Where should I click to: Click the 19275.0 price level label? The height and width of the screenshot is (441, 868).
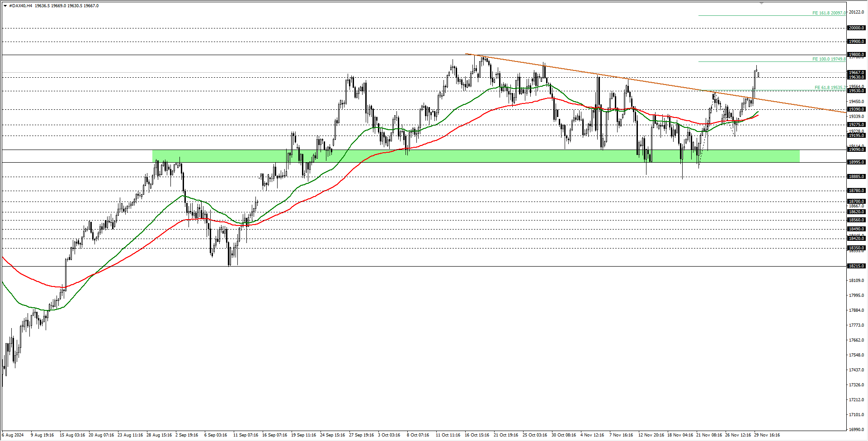click(856, 125)
